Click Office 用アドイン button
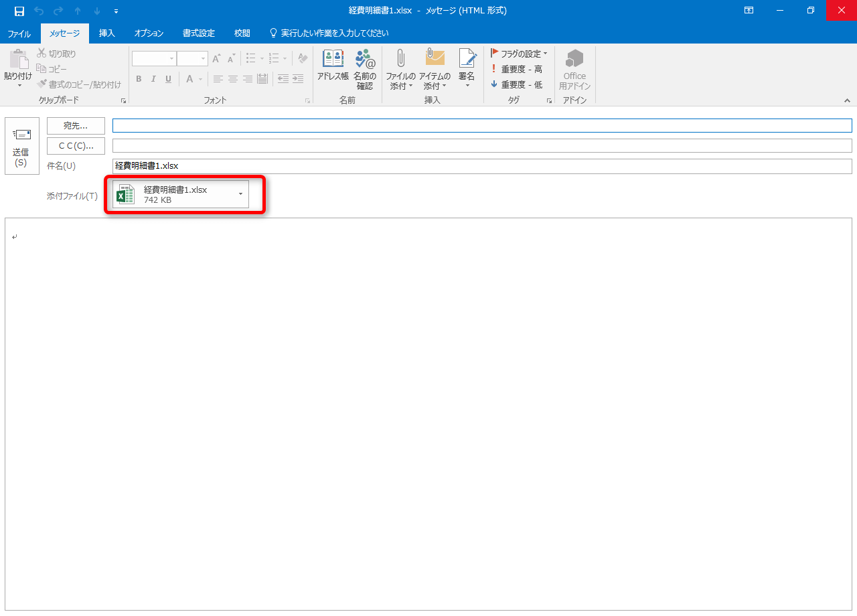The height and width of the screenshot is (616, 857). [574, 69]
